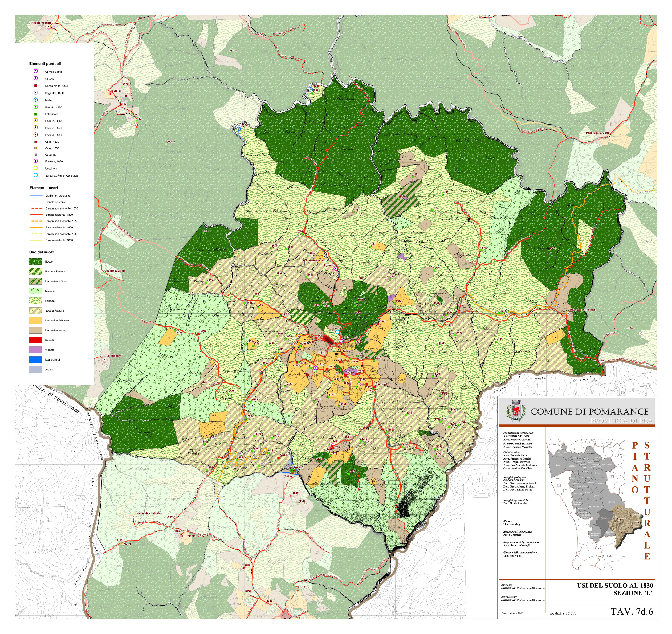Click the Poggio Vecchio place label
Image resolution: width=672 pixels, height=634 pixels.
point(41,23)
